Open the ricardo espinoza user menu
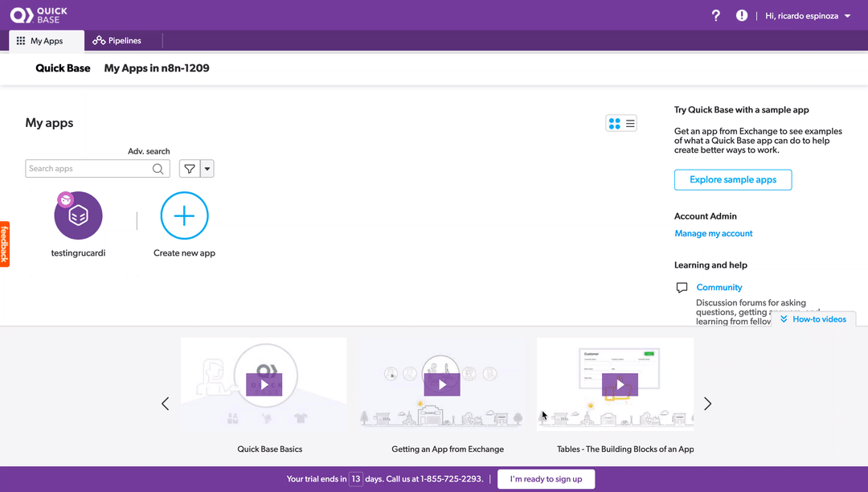868x492 pixels. (807, 15)
